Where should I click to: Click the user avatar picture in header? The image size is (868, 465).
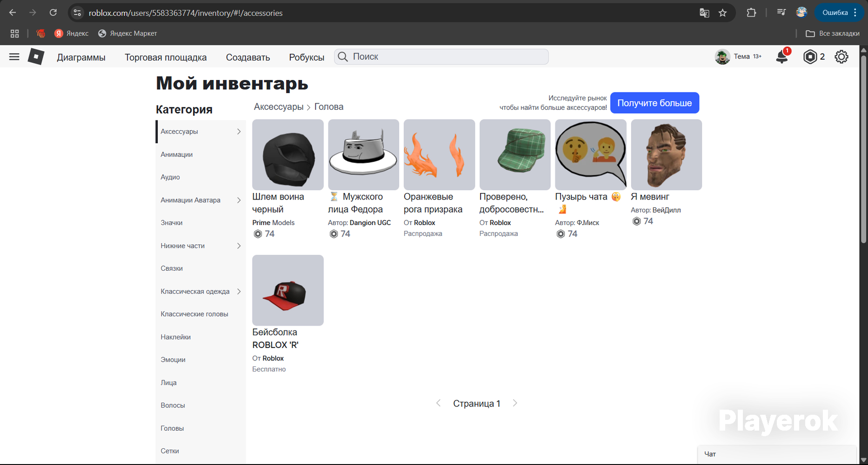click(x=722, y=57)
